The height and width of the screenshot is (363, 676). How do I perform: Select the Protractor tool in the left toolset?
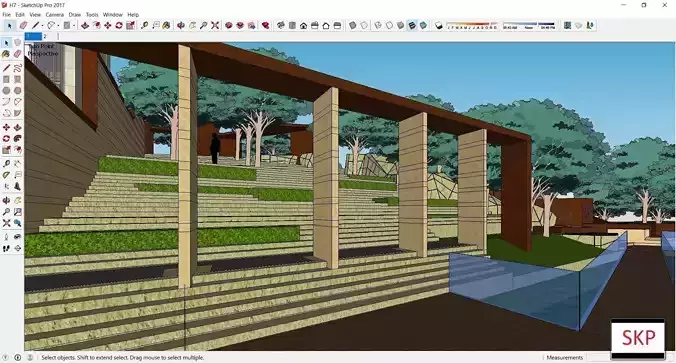tap(6, 175)
